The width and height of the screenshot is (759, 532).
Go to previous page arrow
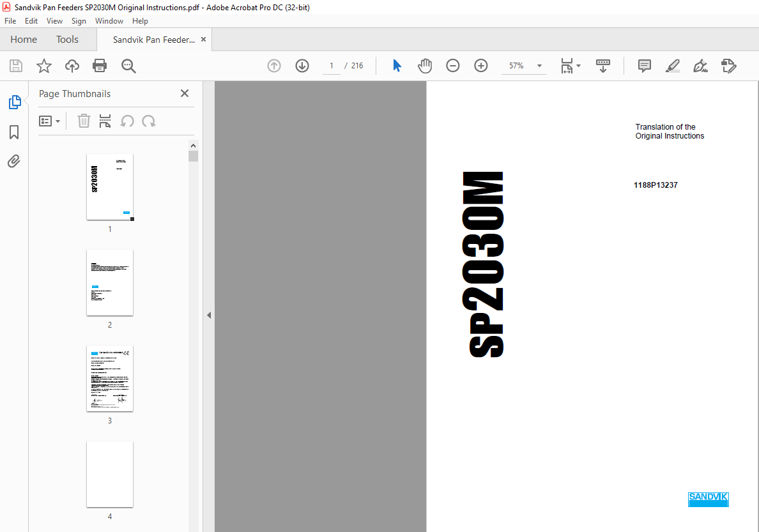(x=274, y=66)
